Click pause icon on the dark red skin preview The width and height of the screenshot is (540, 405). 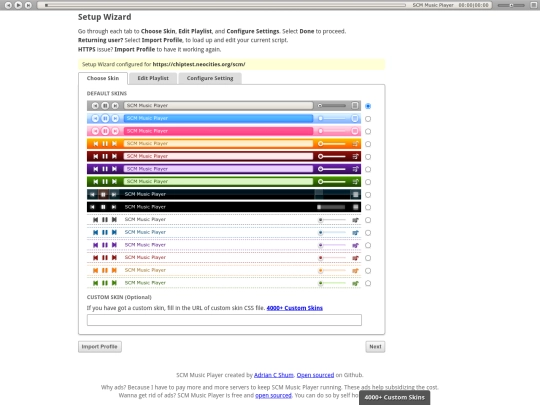(x=105, y=156)
